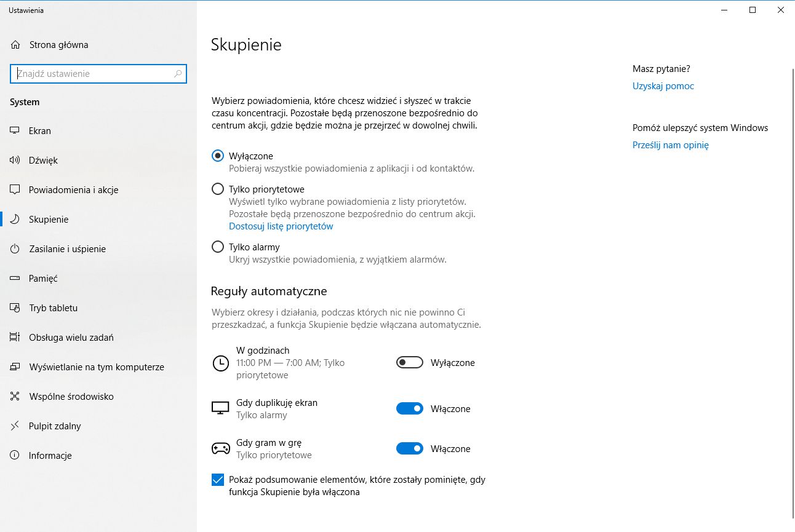Open Powiadomienia i akcje settings page

[x=73, y=190]
